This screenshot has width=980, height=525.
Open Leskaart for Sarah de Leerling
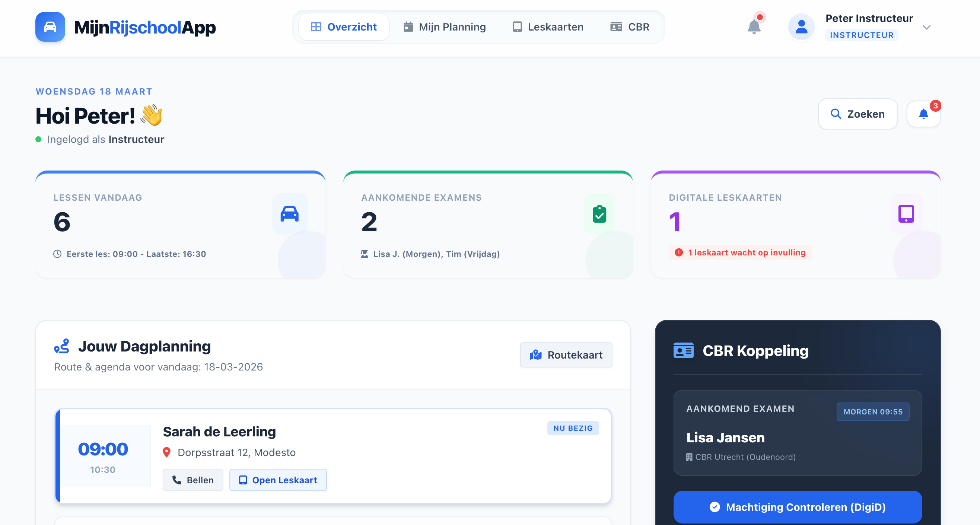(x=278, y=480)
